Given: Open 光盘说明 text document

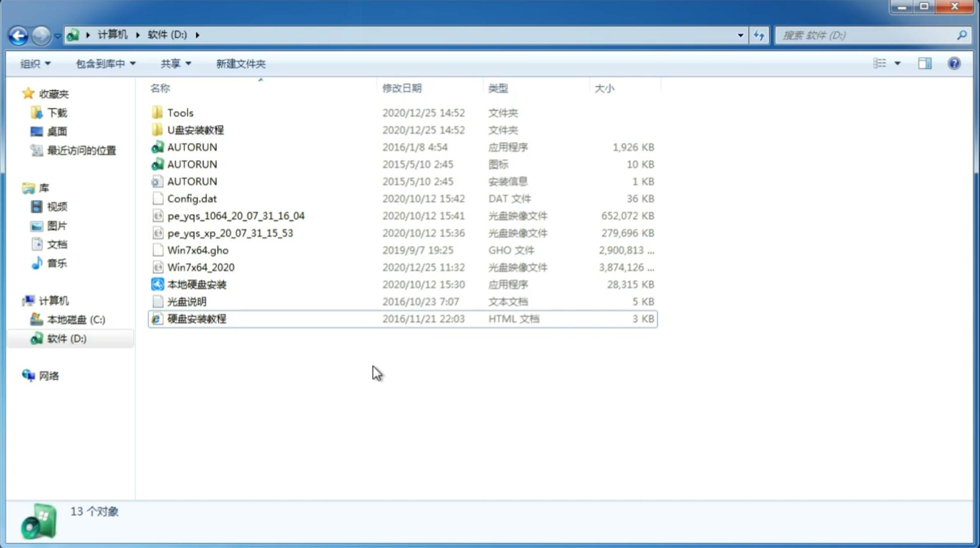Looking at the screenshot, I should click(186, 302).
